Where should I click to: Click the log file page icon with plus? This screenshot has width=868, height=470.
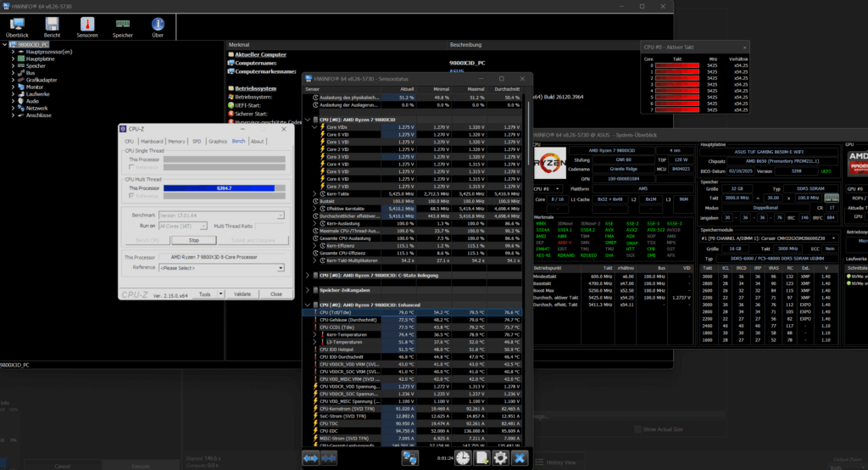(481, 458)
